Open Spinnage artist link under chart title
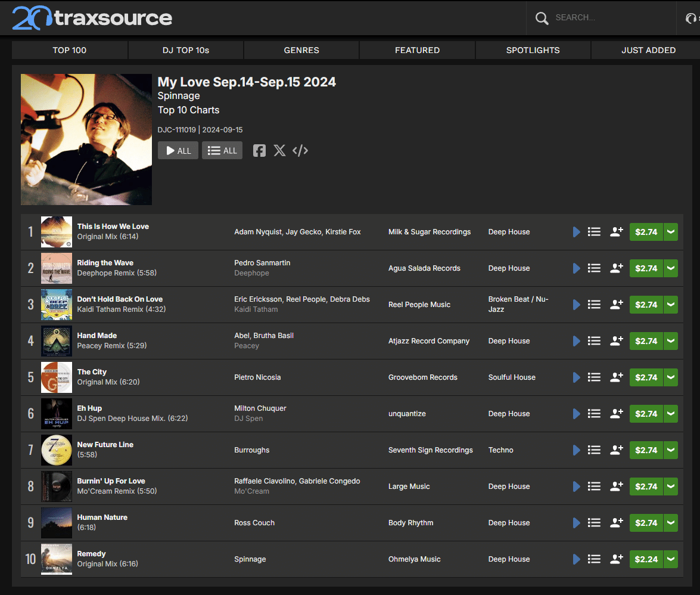 point(179,95)
